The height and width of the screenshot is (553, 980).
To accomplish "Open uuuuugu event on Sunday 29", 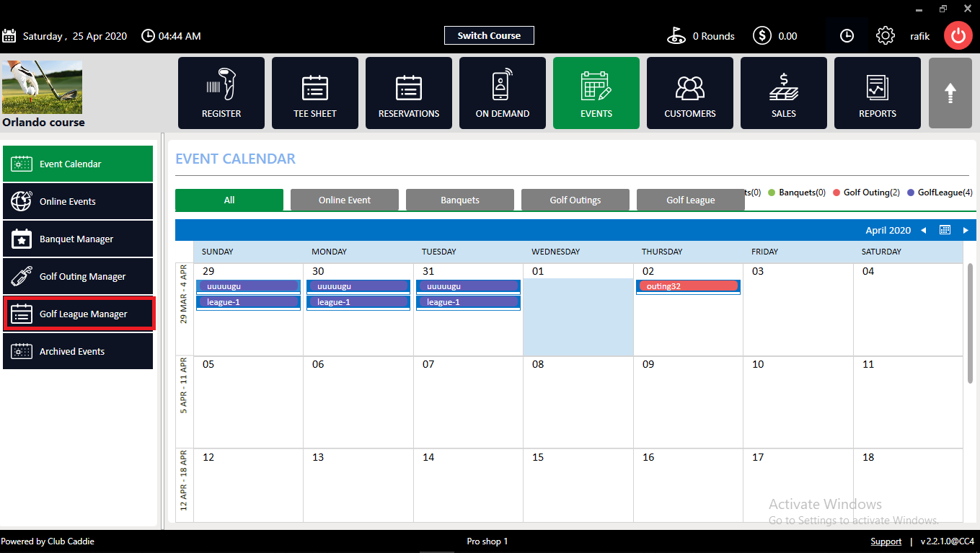I will pos(248,286).
